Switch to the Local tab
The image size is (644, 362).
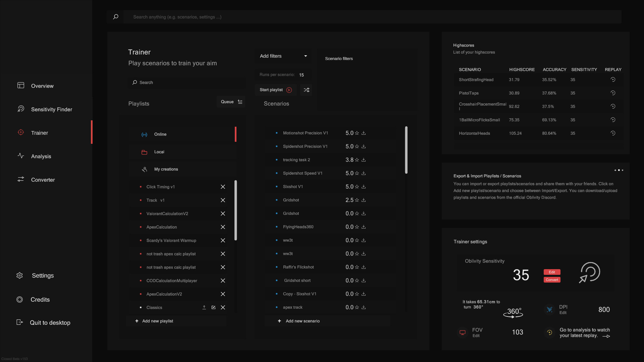point(159,152)
